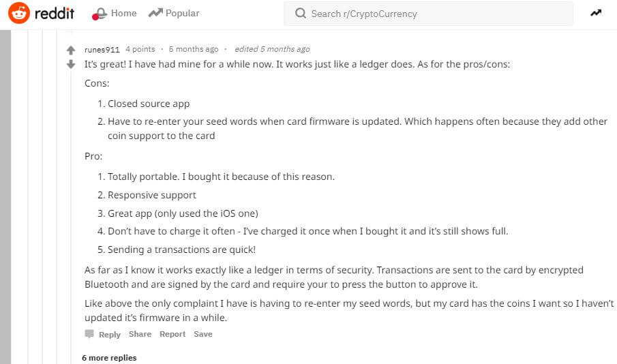
Task: Click the speech bubble reply icon
Action: coord(89,334)
